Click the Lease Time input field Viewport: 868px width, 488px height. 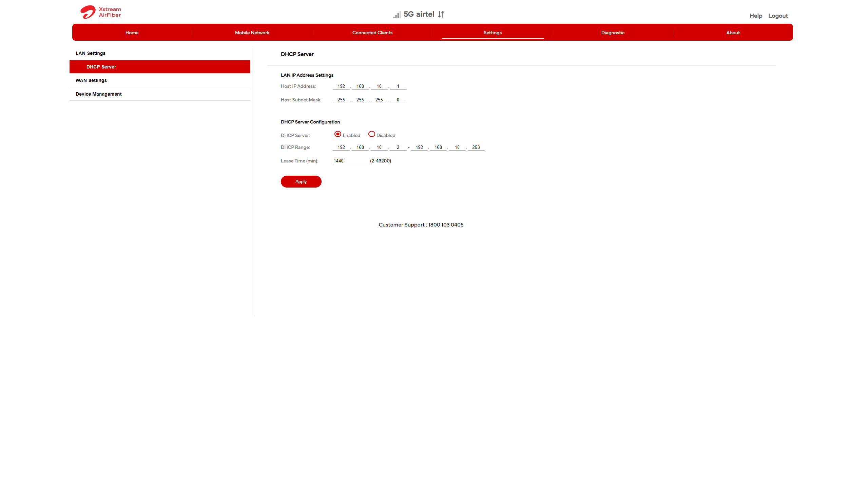[x=351, y=161]
